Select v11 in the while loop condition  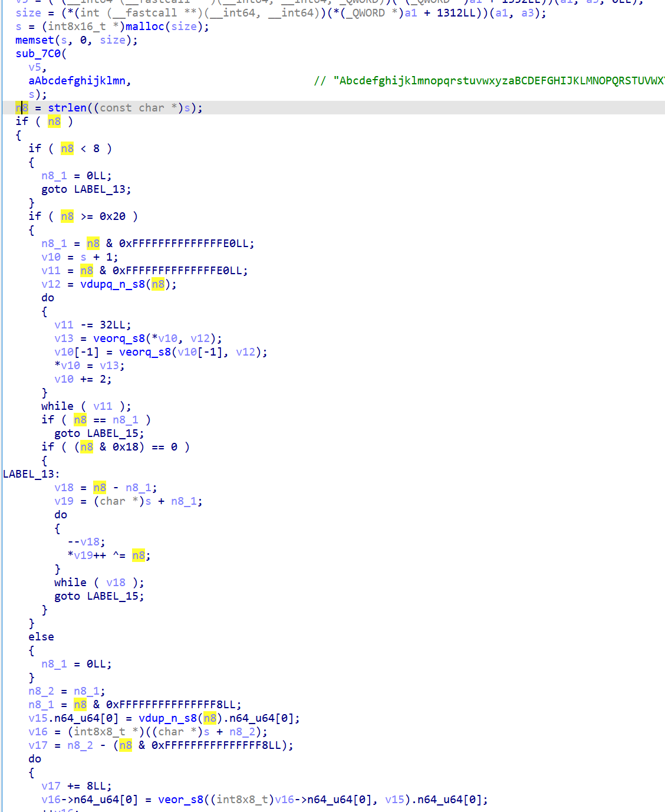click(x=103, y=406)
